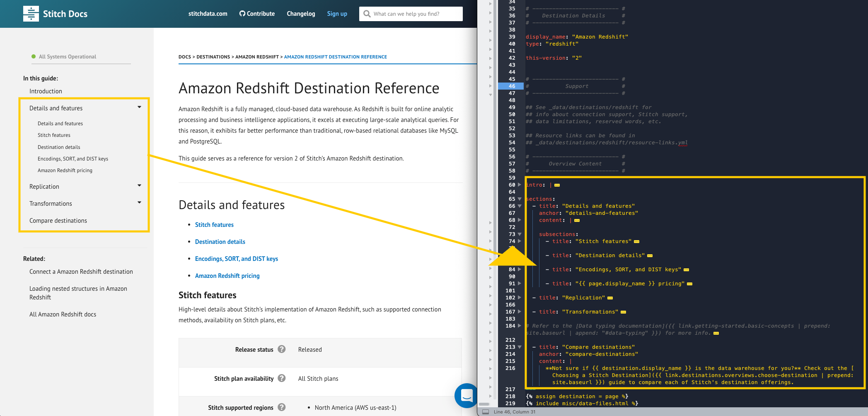Unfold line 60 intro in editor gutter
The image size is (868, 416).
pyautogui.click(x=520, y=185)
